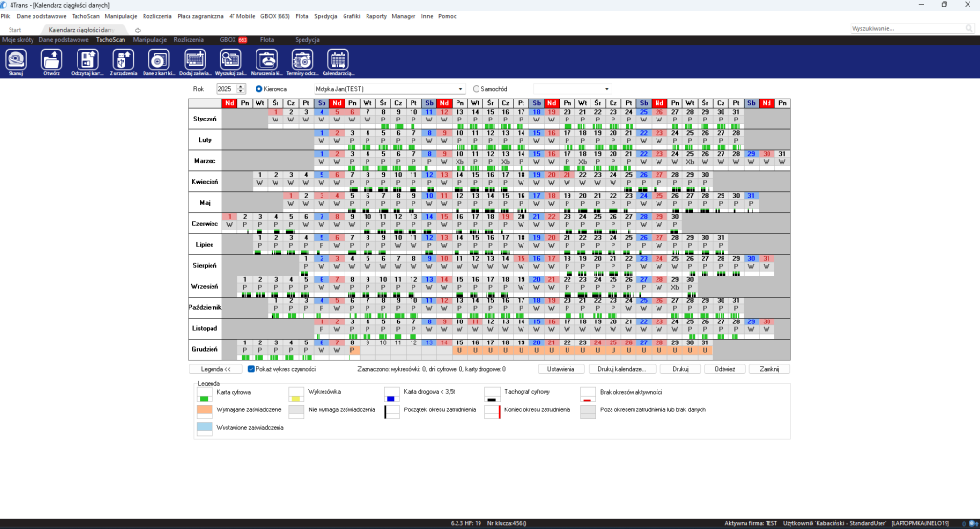Screen dimensions: 980x529
Task: Open file with the Otwórz icon
Action: [52, 62]
